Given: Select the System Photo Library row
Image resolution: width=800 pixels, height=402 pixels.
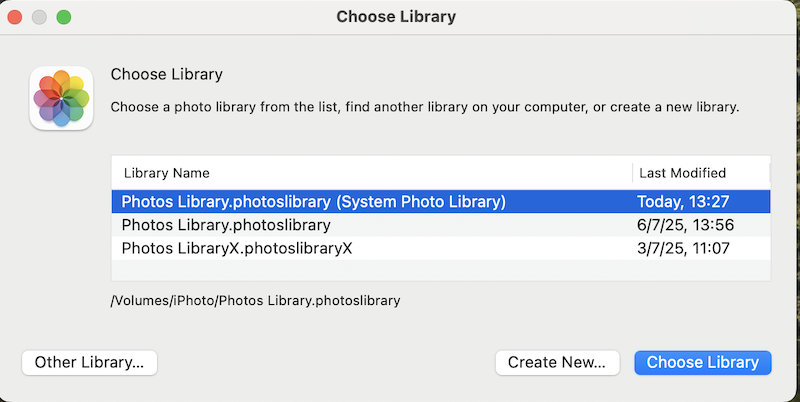Looking at the screenshot, I should (313, 201).
